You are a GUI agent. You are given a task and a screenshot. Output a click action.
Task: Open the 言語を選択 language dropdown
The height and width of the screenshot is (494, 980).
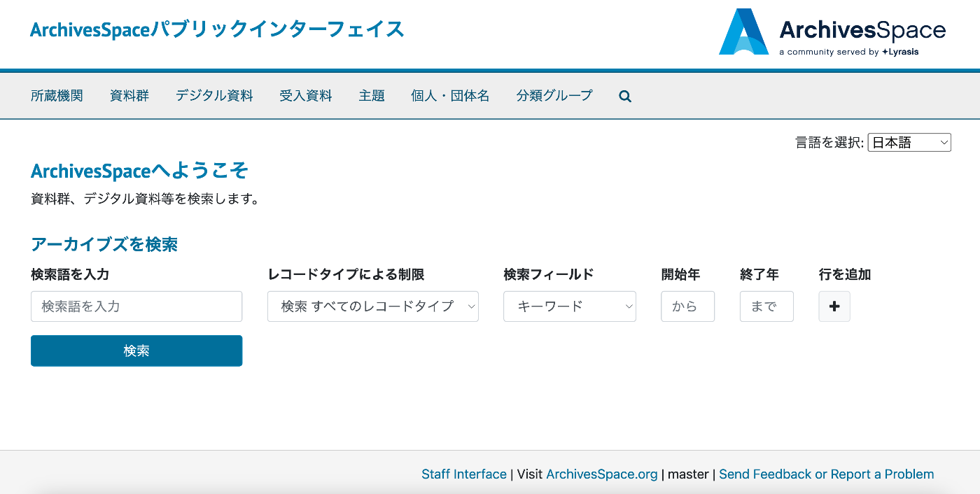909,143
